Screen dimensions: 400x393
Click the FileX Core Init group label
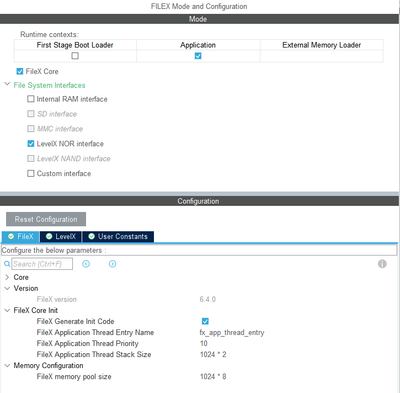coord(36,310)
